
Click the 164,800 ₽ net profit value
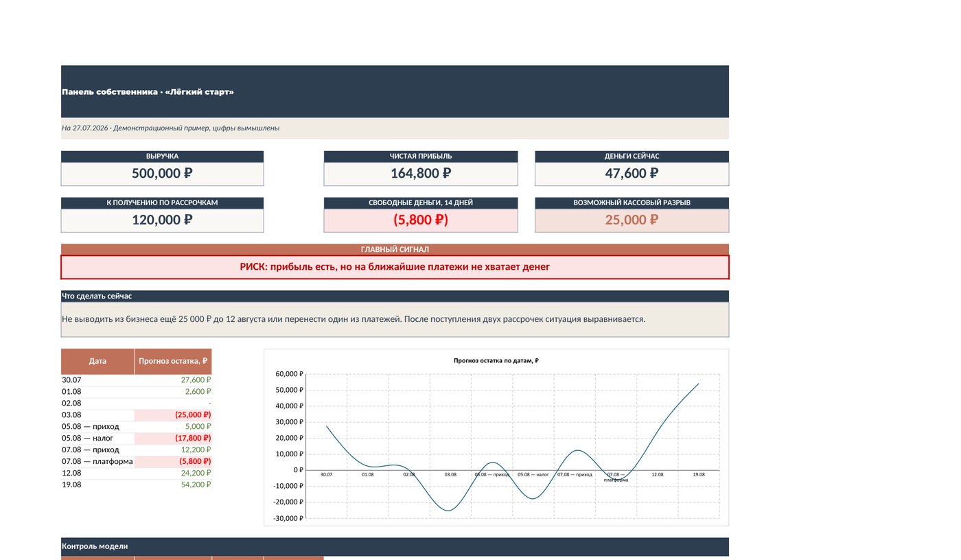point(421,174)
